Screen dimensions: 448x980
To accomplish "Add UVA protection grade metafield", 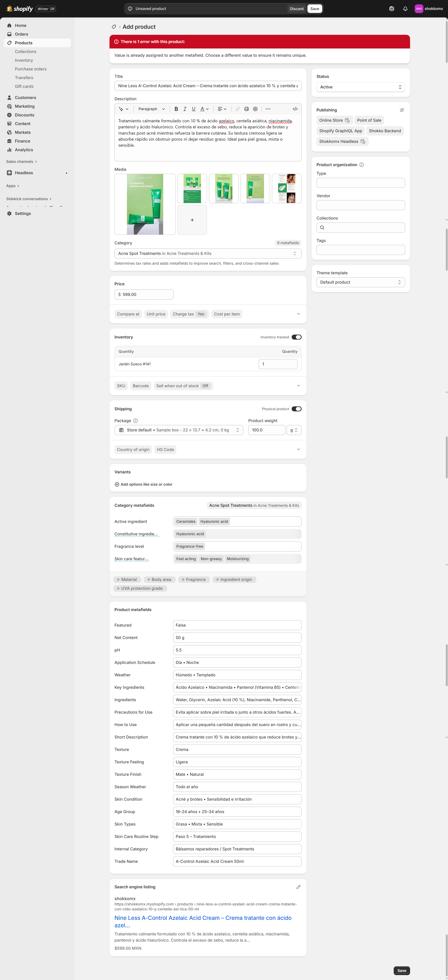I will (140, 589).
